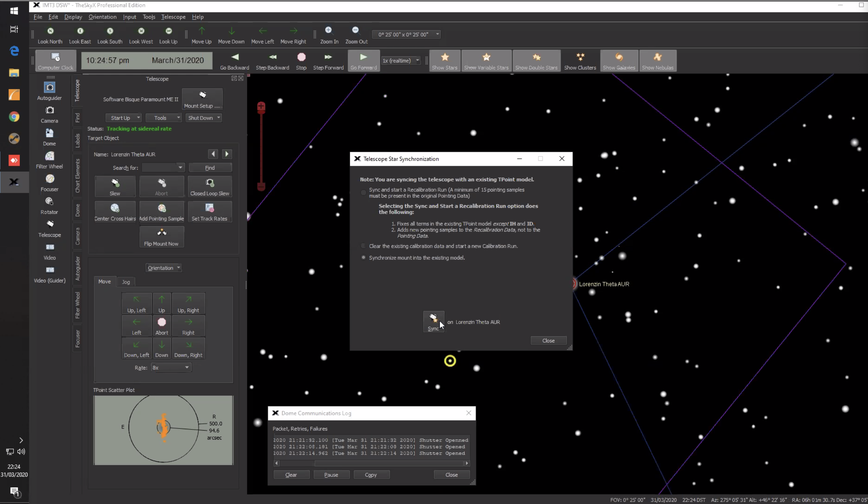Click Copy in Dome Communications Log
The image size is (868, 504).
pyautogui.click(x=371, y=475)
